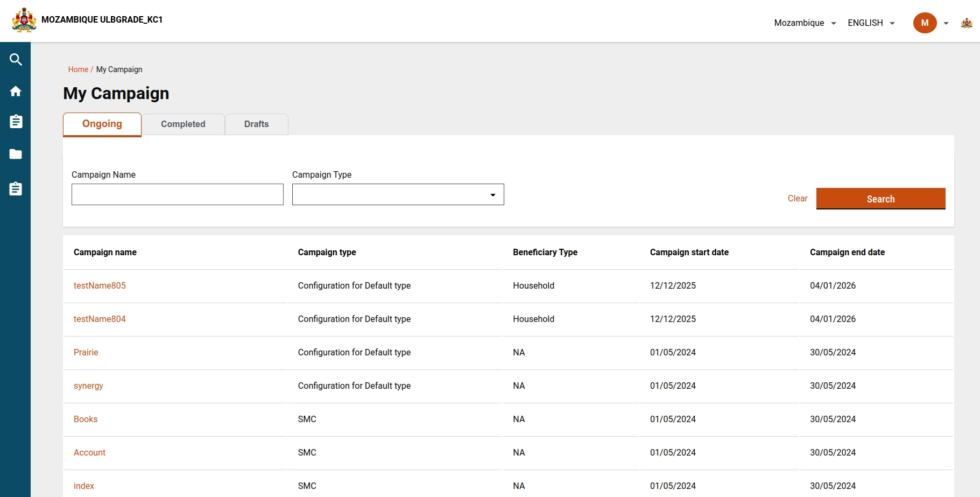Focus the Campaign Name input field
Screen dimensions: 980x497
tap(177, 194)
